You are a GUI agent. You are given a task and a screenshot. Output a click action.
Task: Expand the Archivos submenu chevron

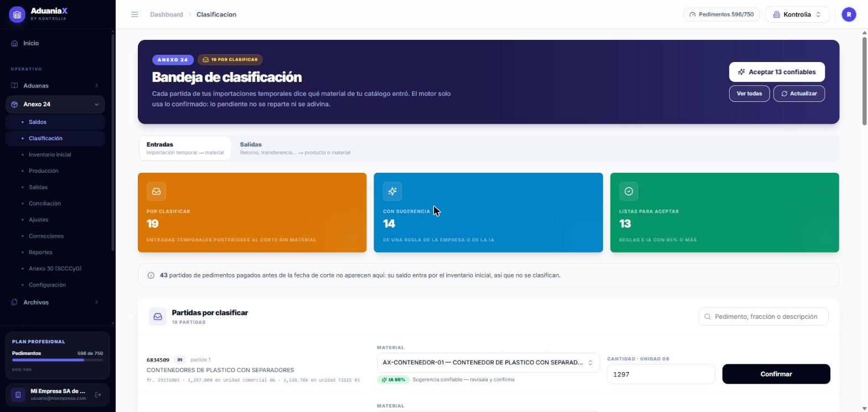tap(96, 302)
